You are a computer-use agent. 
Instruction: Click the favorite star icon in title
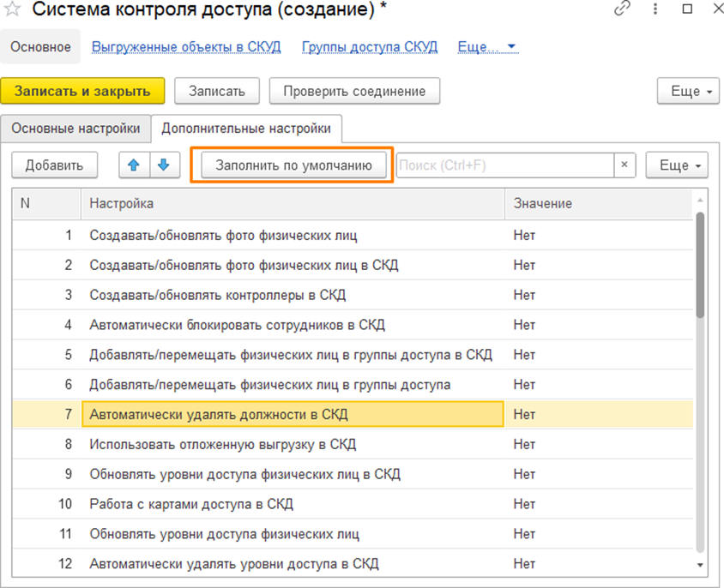(14, 9)
